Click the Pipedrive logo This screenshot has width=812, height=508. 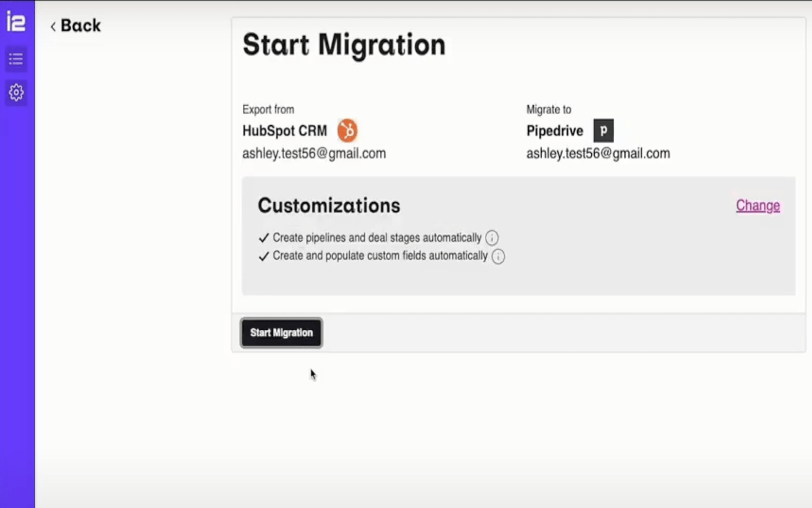(604, 130)
